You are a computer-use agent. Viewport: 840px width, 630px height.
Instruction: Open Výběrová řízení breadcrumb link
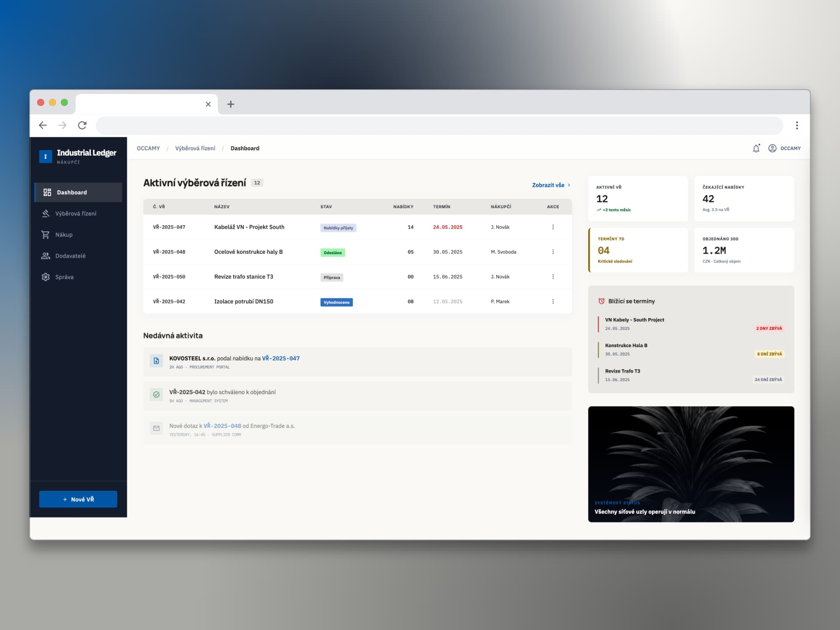(195, 148)
